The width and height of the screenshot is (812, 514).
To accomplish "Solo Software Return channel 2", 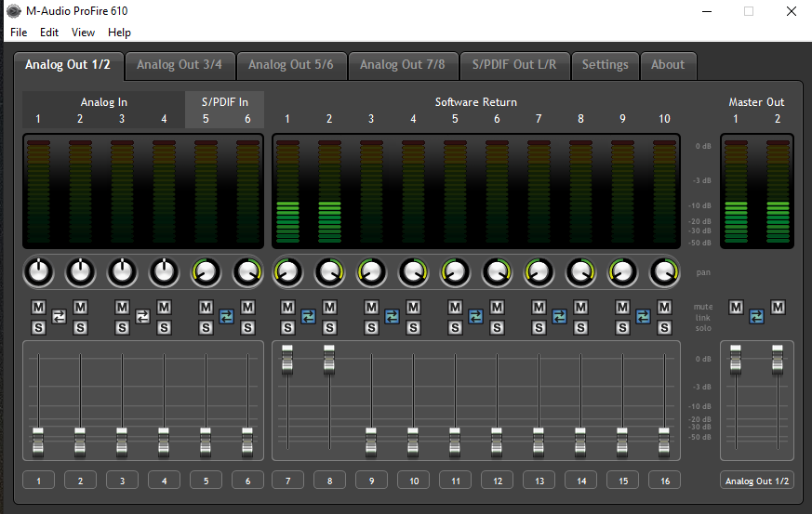I will click(330, 328).
